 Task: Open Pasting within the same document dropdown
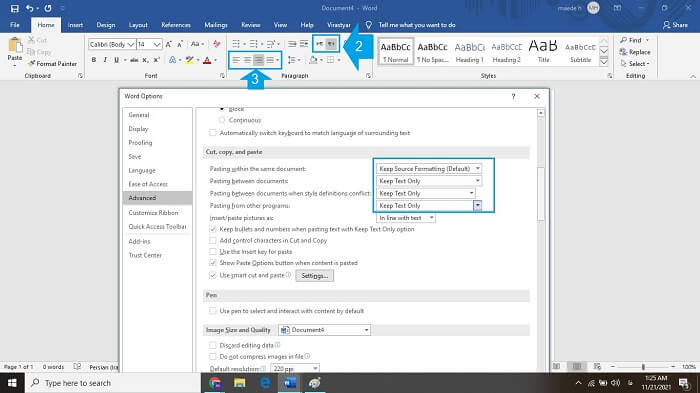coord(429,168)
